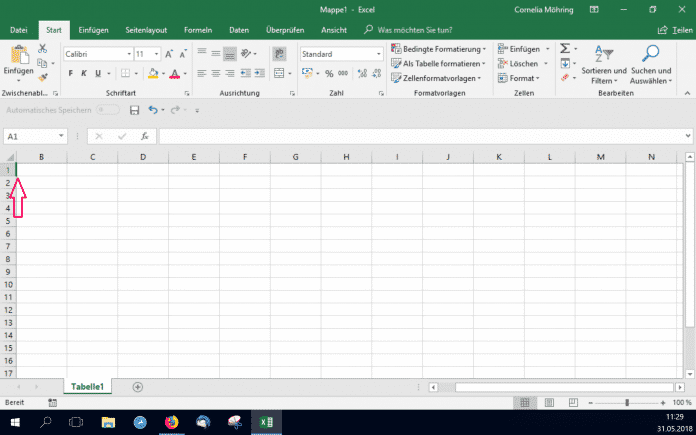This screenshot has width=696, height=435.
Task: Click the Format Painter brush icon
Action: tap(42, 77)
